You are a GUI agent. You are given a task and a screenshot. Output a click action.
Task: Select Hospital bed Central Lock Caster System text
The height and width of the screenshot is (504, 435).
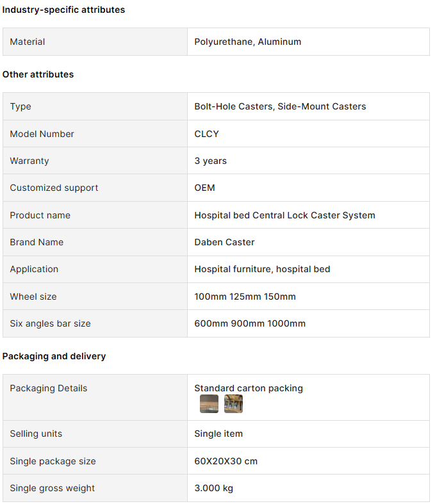(x=284, y=215)
